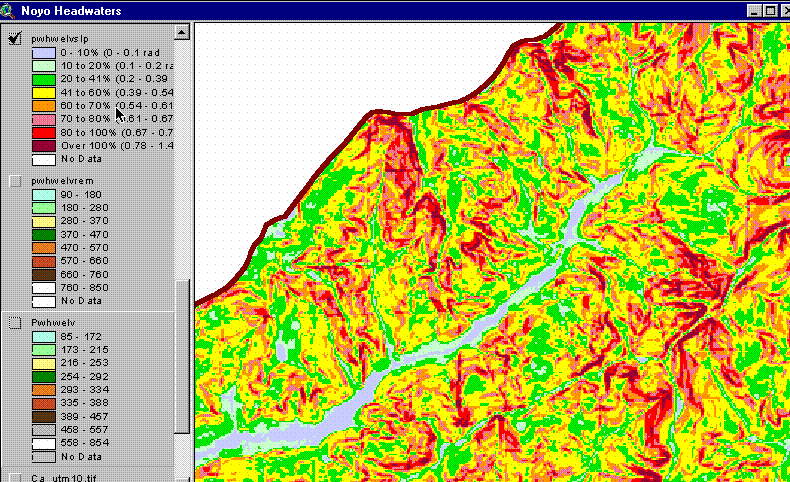Click the 660 - 760 brown swatch
The image size is (790, 482).
click(44, 274)
